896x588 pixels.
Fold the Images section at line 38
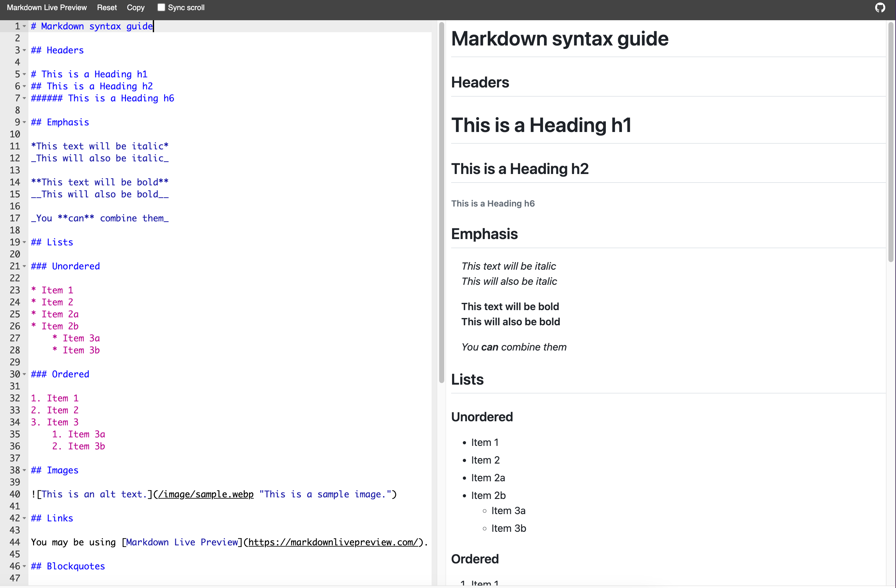pos(25,471)
